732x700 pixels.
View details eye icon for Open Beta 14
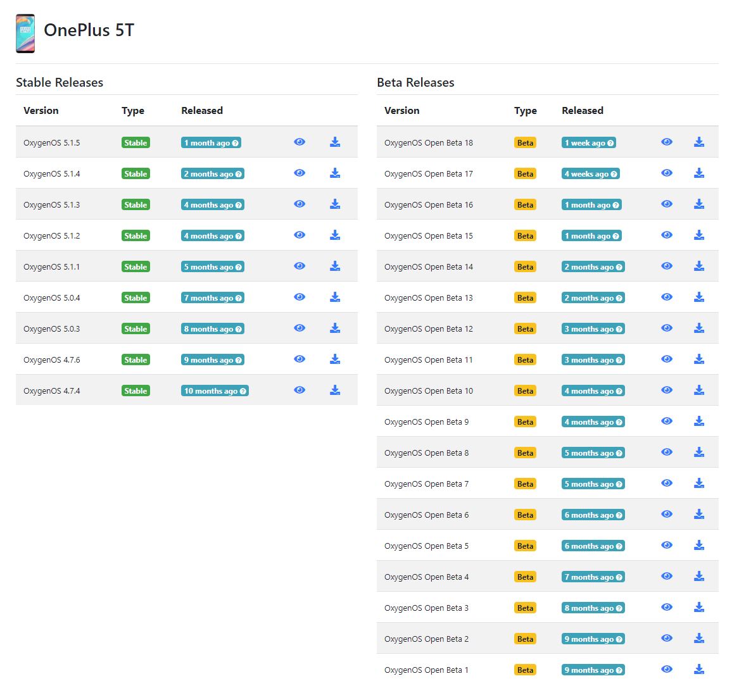pos(667,266)
